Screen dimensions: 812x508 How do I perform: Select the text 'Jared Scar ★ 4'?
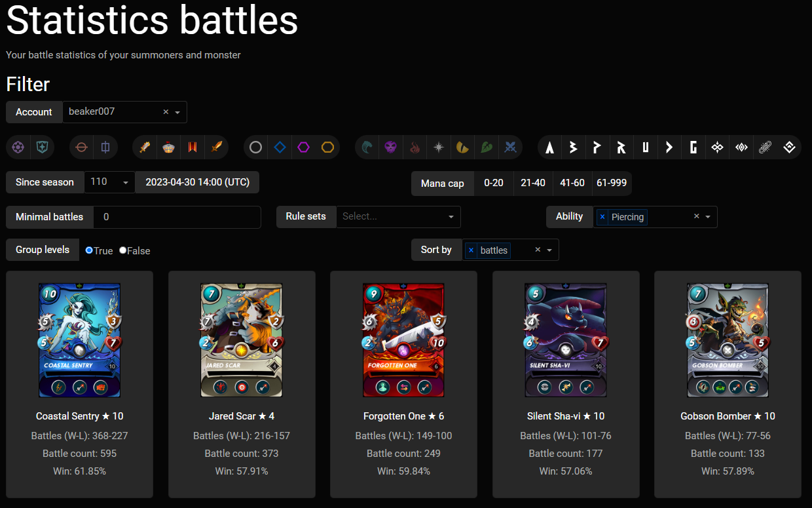click(x=242, y=416)
